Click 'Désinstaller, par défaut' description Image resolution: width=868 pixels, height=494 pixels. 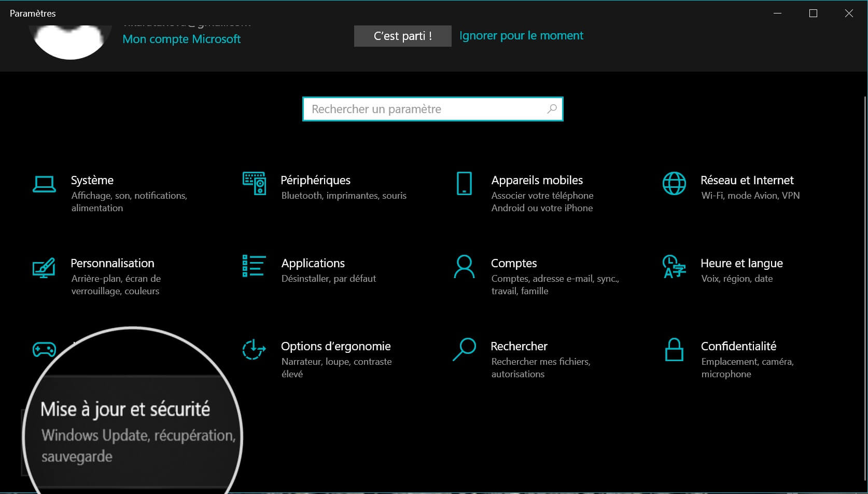click(329, 279)
